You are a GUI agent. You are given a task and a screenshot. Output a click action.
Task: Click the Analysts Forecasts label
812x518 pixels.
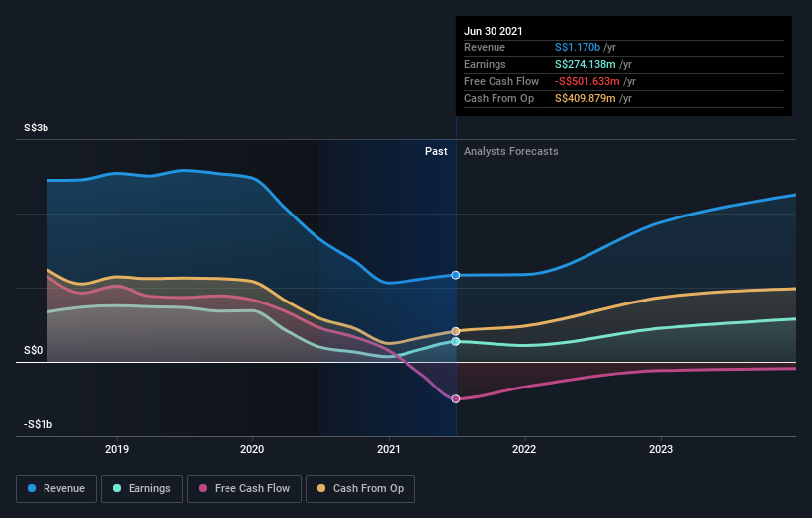pos(511,151)
